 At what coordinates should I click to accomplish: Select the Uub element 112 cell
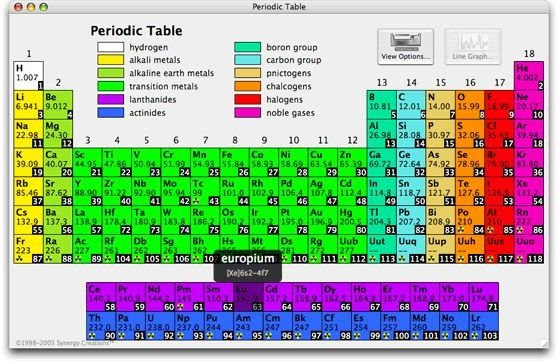[352, 249]
